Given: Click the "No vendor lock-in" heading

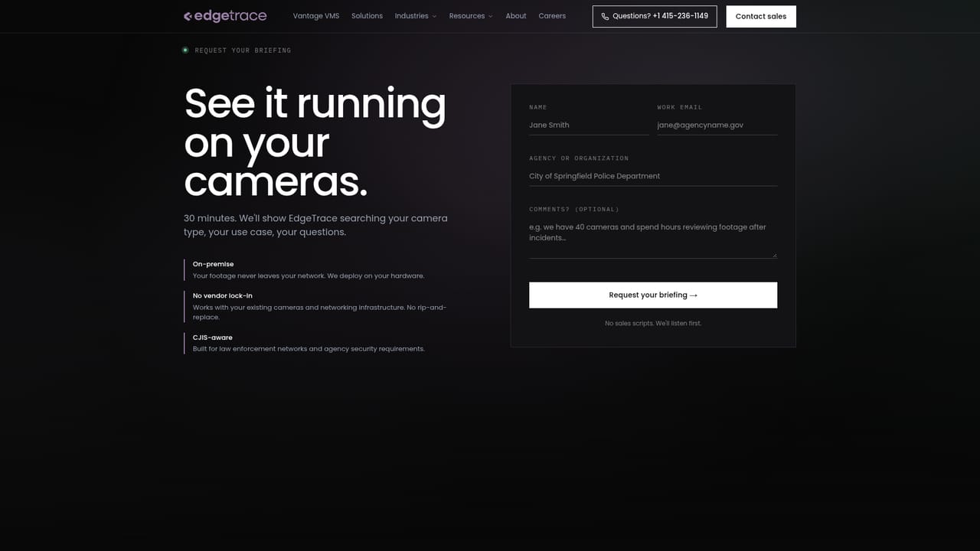Looking at the screenshot, I should pyautogui.click(x=222, y=295).
